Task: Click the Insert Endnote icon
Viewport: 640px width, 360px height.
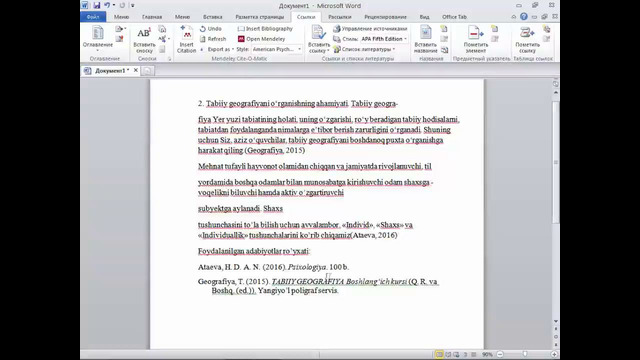Action: pyautogui.click(x=162, y=29)
